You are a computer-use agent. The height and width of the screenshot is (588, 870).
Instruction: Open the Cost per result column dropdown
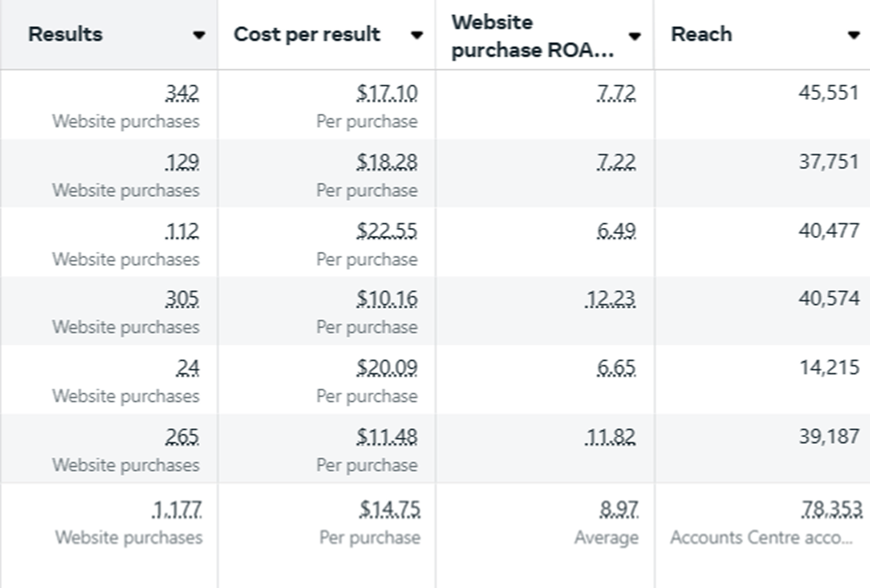tap(418, 35)
